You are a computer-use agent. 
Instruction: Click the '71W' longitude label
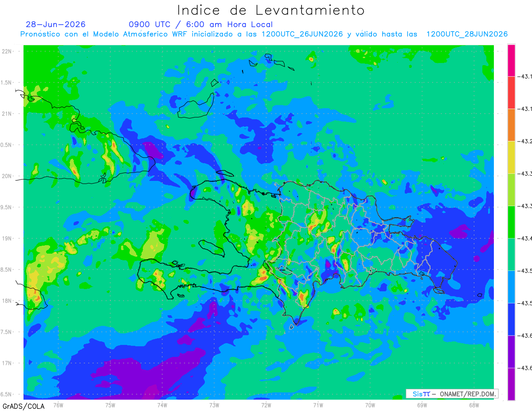318,405
